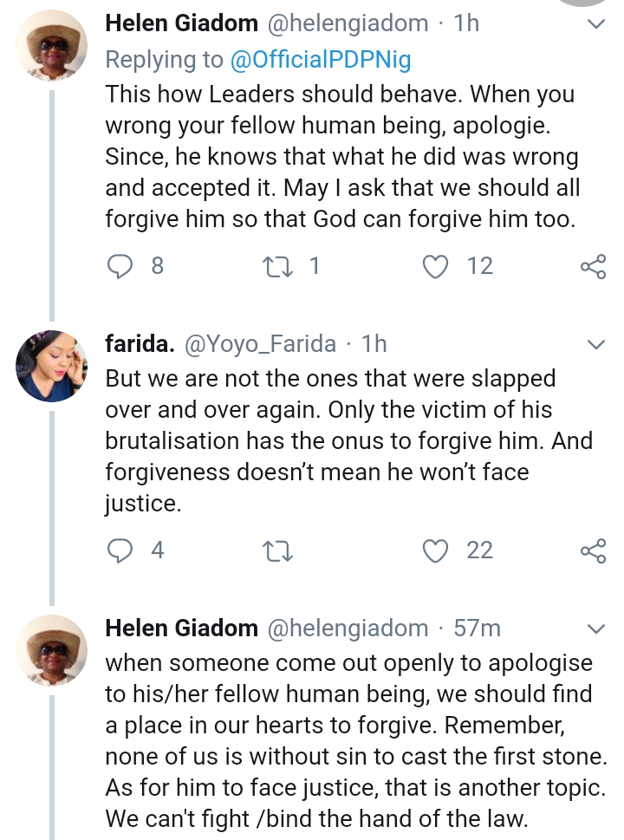The height and width of the screenshot is (840, 624).
Task: Open dropdown arrow on farida's tweet
Action: click(595, 345)
